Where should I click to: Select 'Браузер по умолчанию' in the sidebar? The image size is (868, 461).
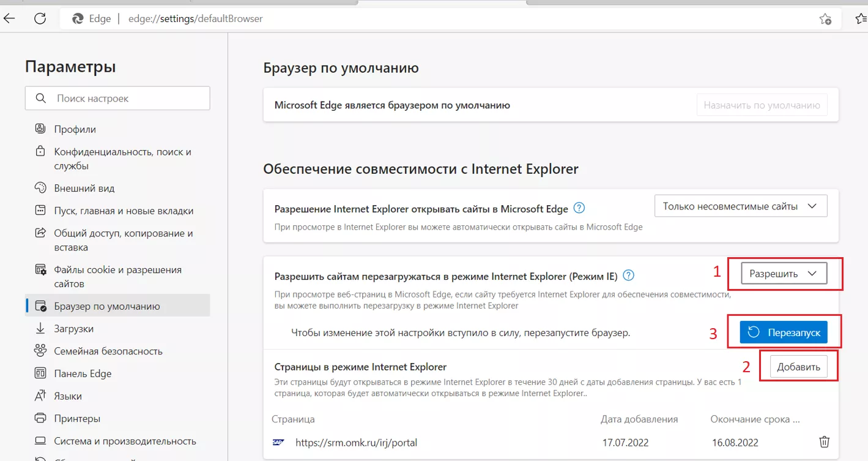[117, 306]
